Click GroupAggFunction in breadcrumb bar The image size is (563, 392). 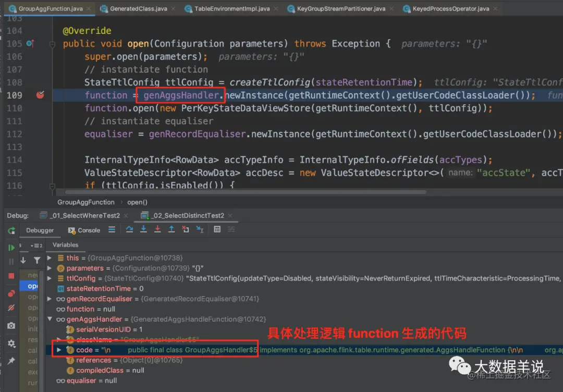click(x=86, y=202)
